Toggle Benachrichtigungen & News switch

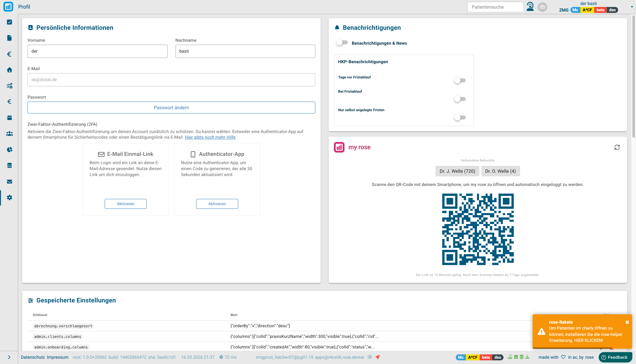pyautogui.click(x=342, y=43)
